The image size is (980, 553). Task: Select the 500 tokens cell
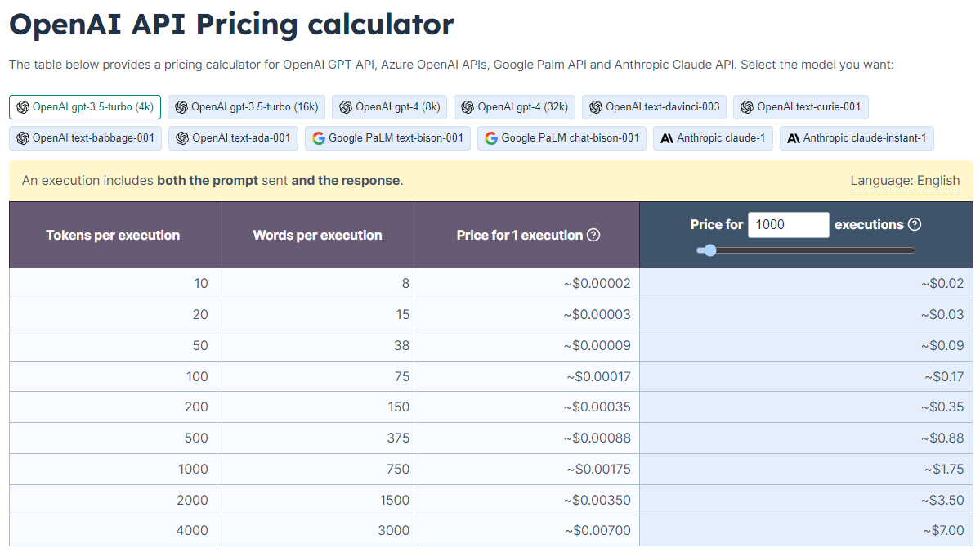[x=113, y=438]
